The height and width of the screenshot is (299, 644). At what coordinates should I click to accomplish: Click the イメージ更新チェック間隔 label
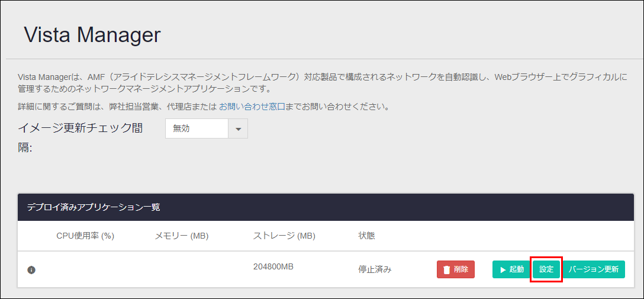[80, 138]
